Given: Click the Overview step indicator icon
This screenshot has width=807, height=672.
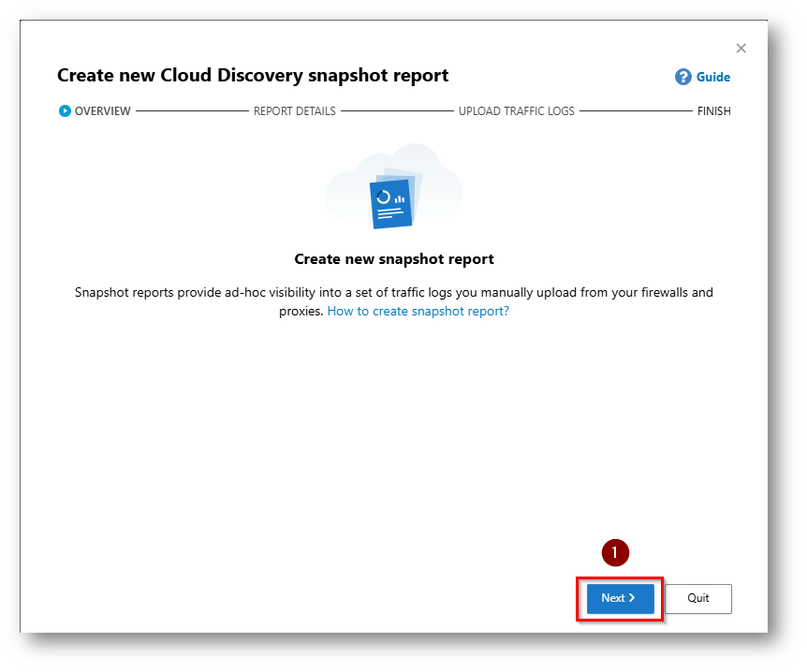Looking at the screenshot, I should coord(65,110).
